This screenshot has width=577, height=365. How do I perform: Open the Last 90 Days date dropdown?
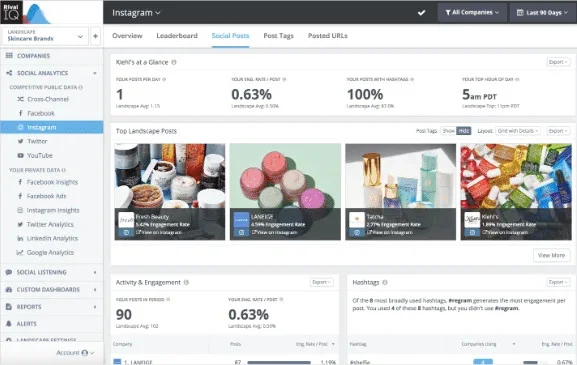point(542,13)
